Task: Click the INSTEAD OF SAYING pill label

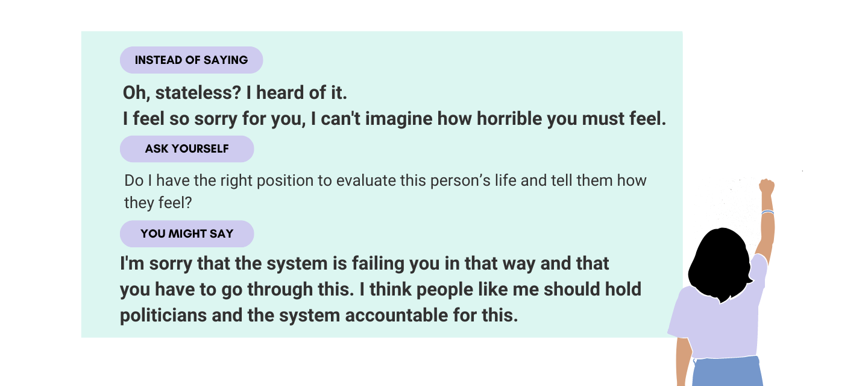Action: [x=191, y=60]
